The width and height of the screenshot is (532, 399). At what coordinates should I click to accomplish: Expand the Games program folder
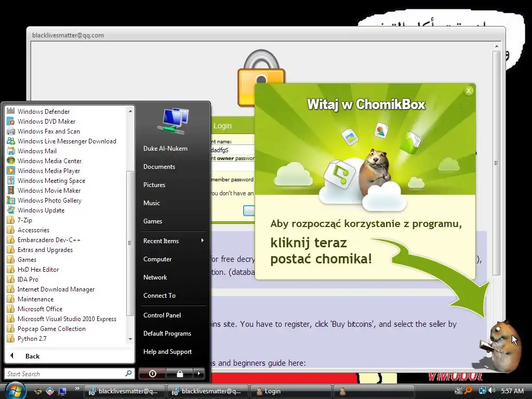tap(27, 259)
